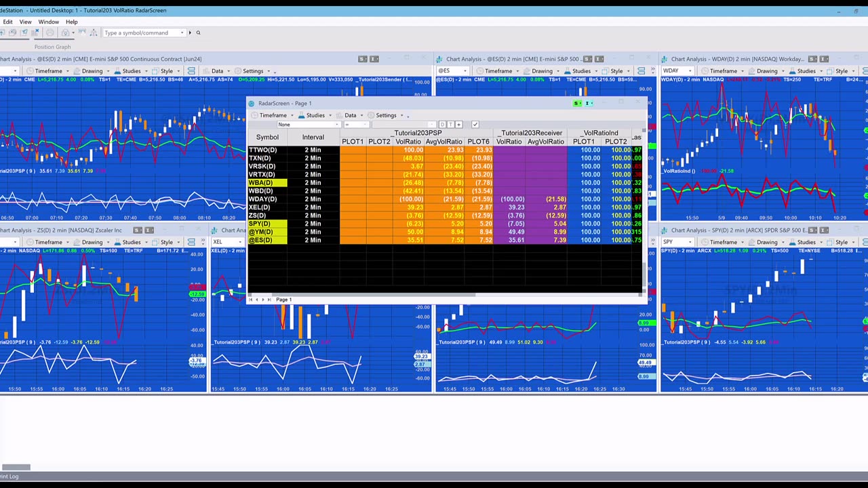Open the View menu
The image size is (868, 488).
[x=25, y=22]
